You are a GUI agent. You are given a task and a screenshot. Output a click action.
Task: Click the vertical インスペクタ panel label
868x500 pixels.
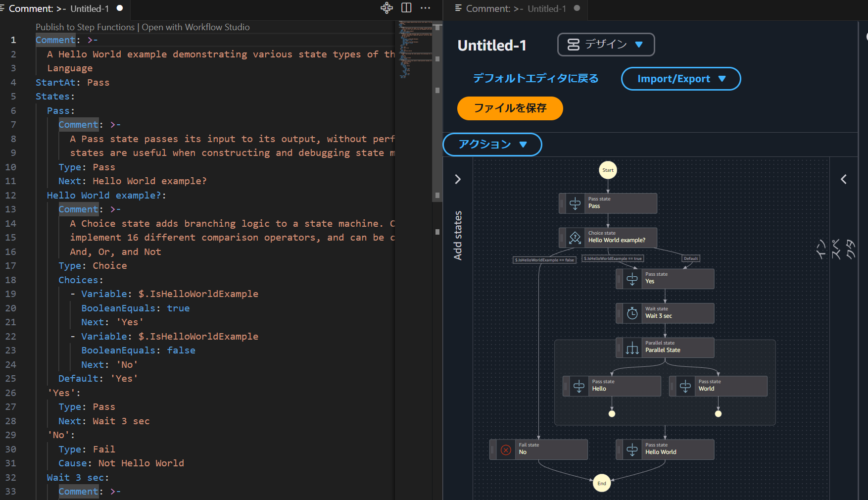[836, 249]
